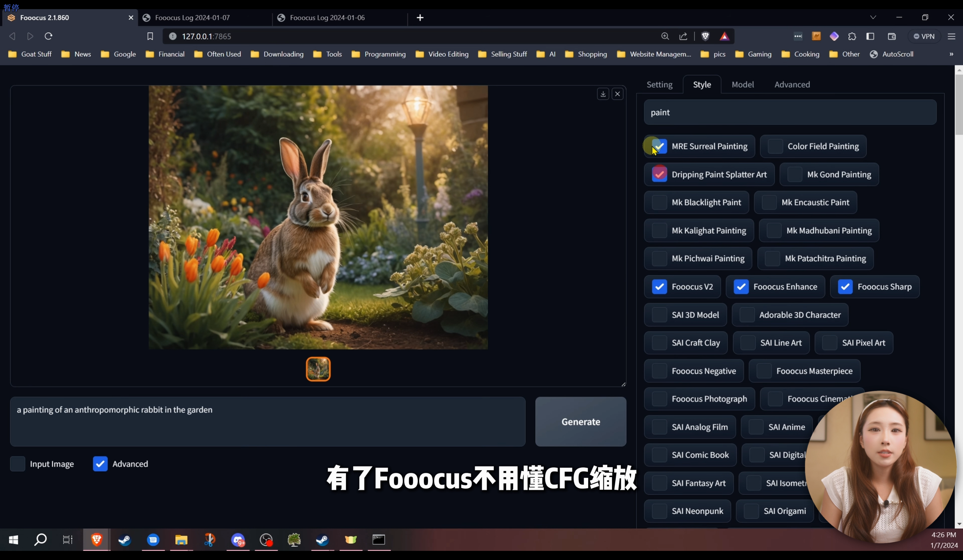The image size is (963, 560).
Task: Expand the tab list dropdown chevron
Action: coord(873,18)
